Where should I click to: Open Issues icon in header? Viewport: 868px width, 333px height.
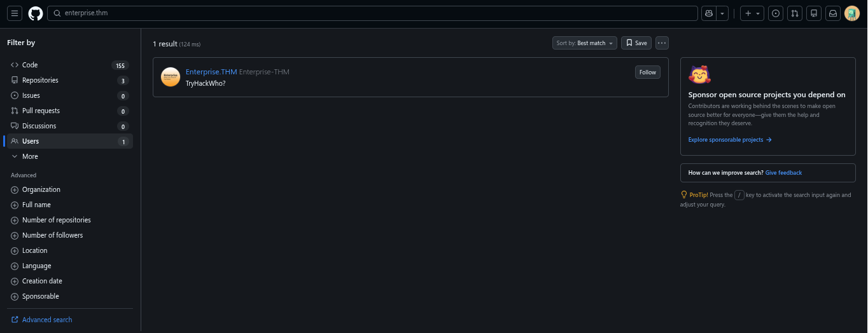point(776,13)
